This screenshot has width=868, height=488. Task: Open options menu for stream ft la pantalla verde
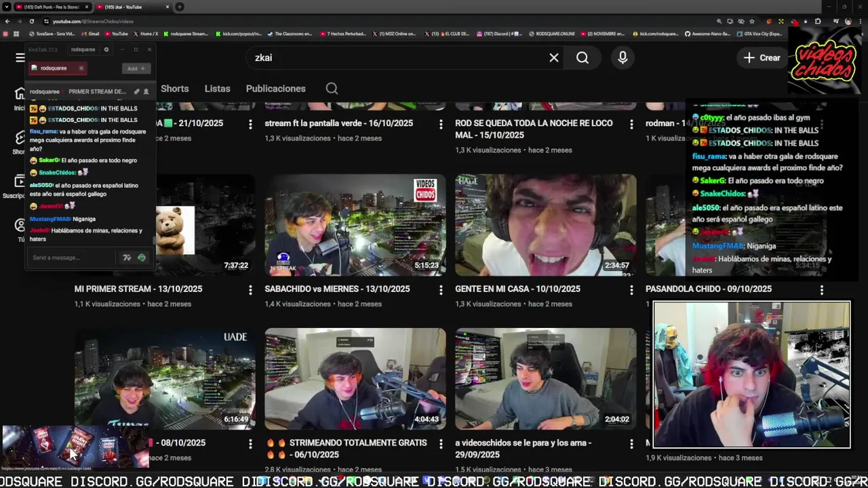pos(441,124)
